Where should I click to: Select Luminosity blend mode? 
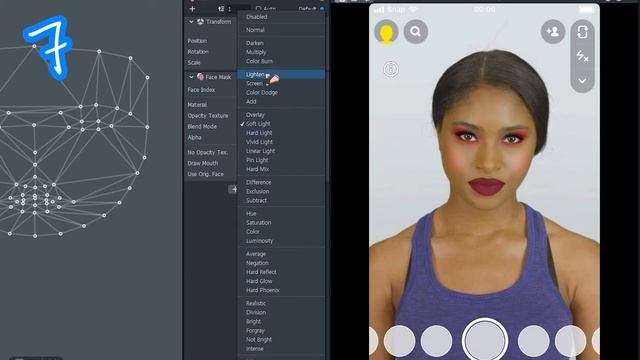(x=260, y=241)
